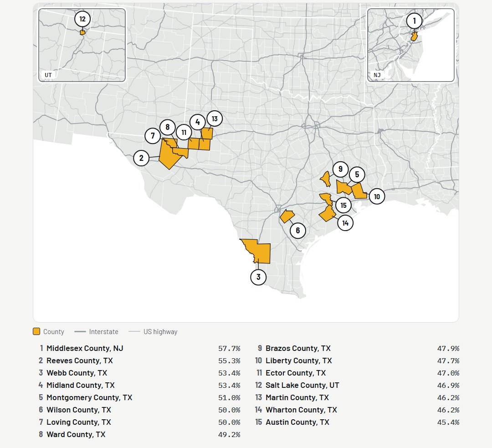Viewport: 492px width, 448px height.
Task: Click the highlighted Brazos County shape
Action: point(325,179)
